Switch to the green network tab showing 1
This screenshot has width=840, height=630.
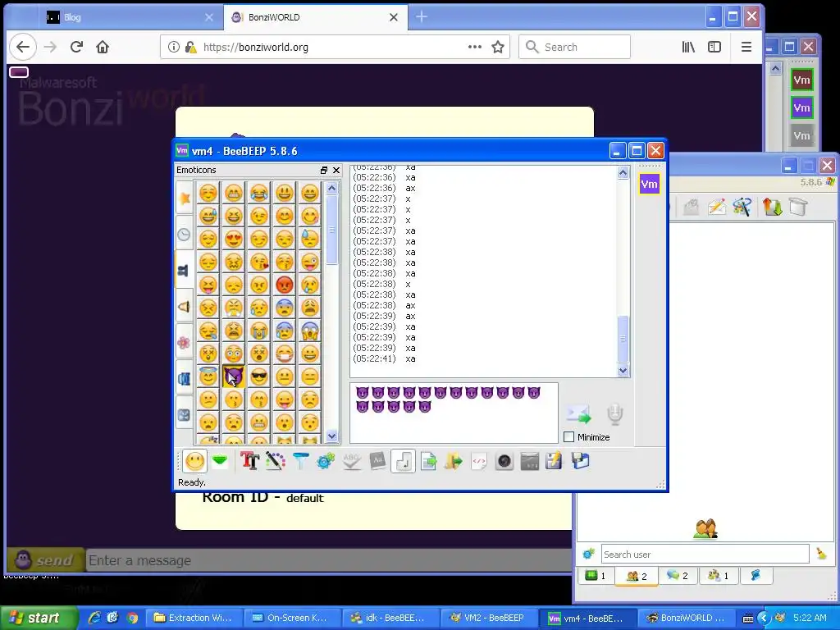coord(596,575)
